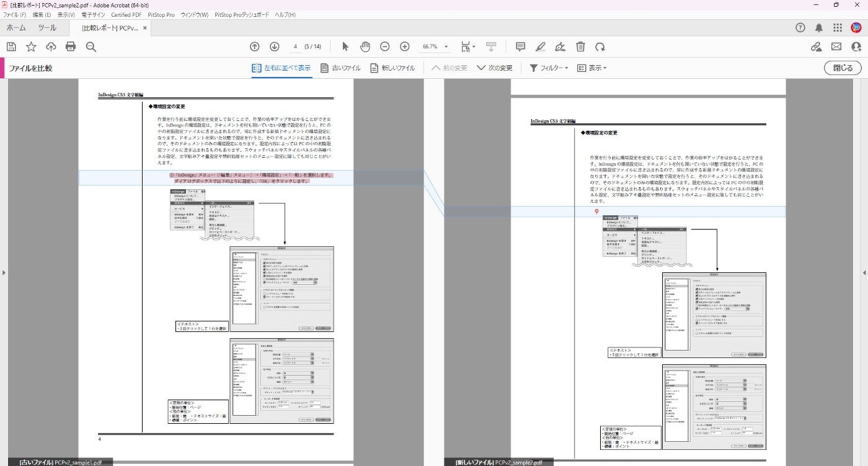Expand the 表示 display options dropdown

point(591,68)
